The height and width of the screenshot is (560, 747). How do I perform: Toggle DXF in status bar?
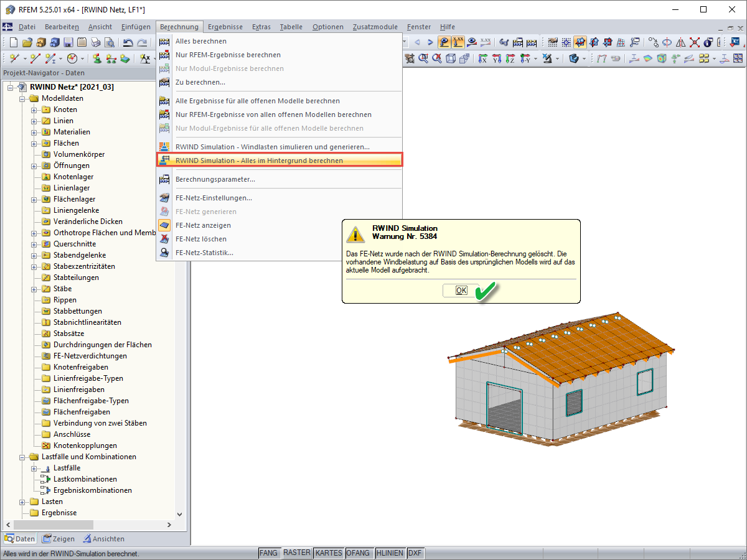(x=415, y=553)
